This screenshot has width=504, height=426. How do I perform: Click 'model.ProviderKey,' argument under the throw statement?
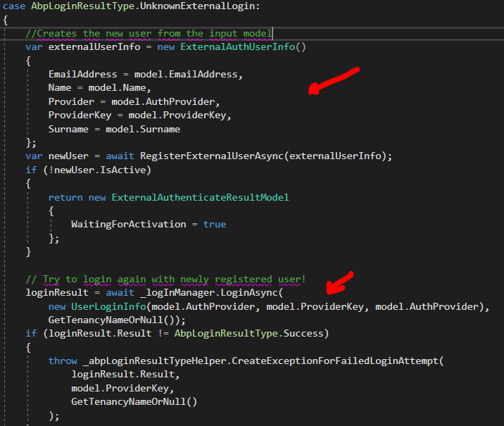122,389
